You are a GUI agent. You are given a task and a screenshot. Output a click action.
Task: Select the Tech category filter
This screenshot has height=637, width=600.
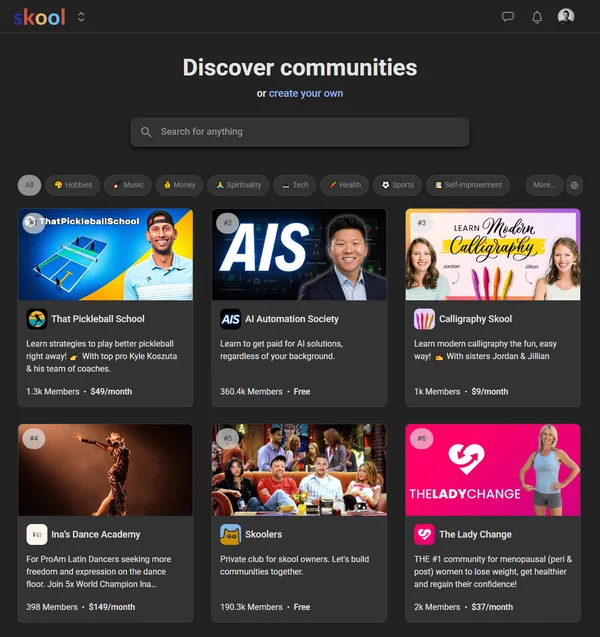tap(295, 185)
